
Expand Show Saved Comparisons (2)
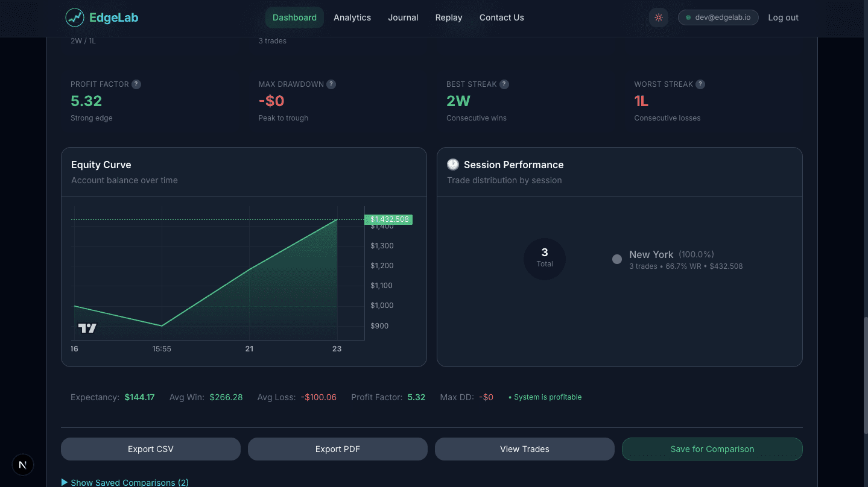coord(125,482)
